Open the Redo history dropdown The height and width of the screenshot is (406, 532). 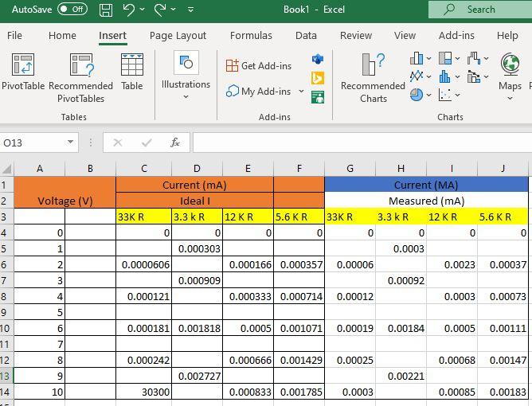(174, 10)
